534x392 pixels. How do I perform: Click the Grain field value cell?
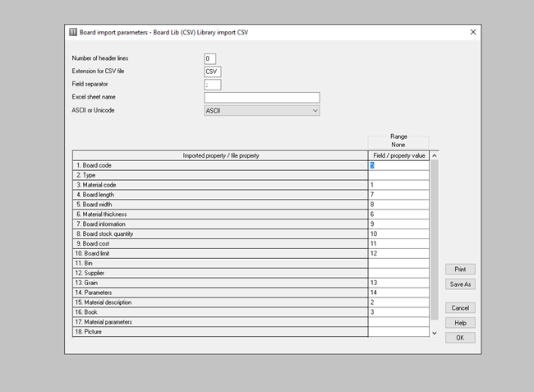coord(398,283)
